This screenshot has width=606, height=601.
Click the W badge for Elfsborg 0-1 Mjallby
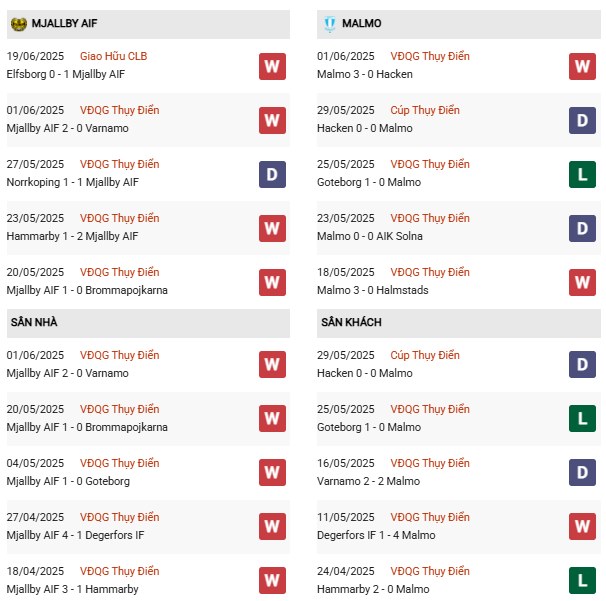pyautogui.click(x=272, y=66)
